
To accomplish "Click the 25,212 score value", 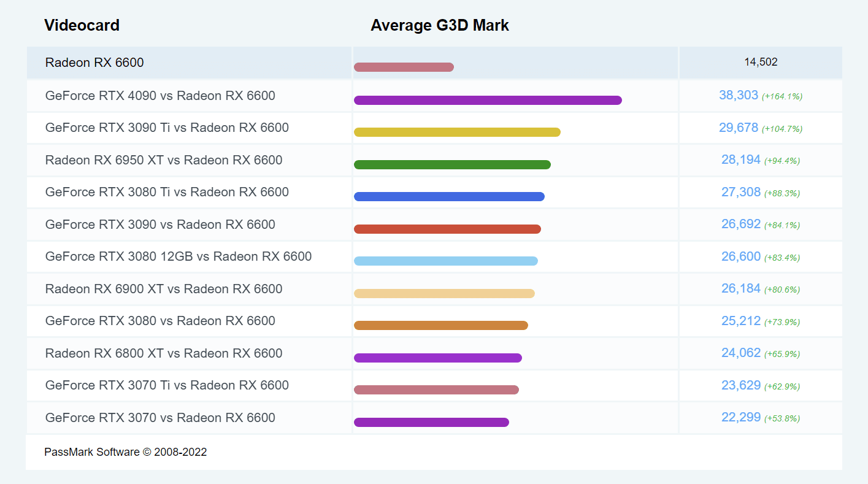I will [x=741, y=321].
